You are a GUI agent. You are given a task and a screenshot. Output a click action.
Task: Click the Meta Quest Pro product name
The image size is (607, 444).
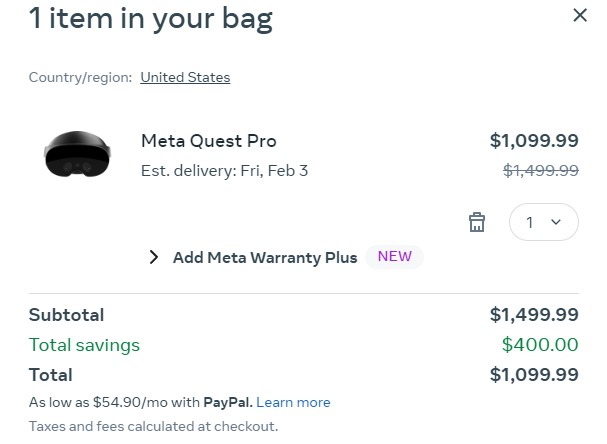click(209, 141)
